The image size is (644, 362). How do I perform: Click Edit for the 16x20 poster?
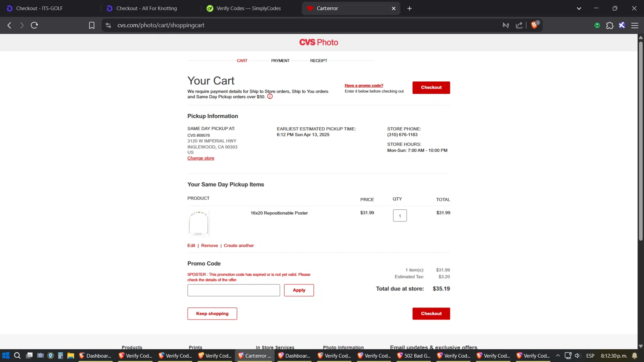pos(191,246)
